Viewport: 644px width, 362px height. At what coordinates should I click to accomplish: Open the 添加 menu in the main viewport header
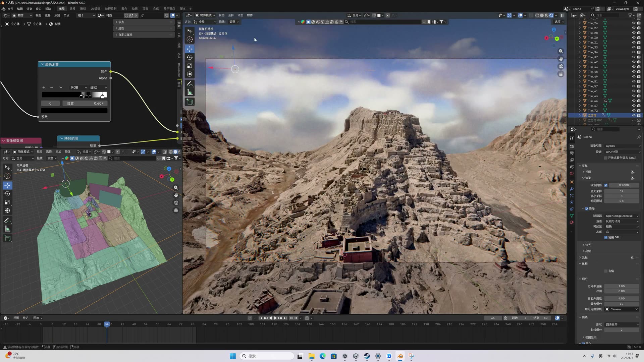point(240,15)
